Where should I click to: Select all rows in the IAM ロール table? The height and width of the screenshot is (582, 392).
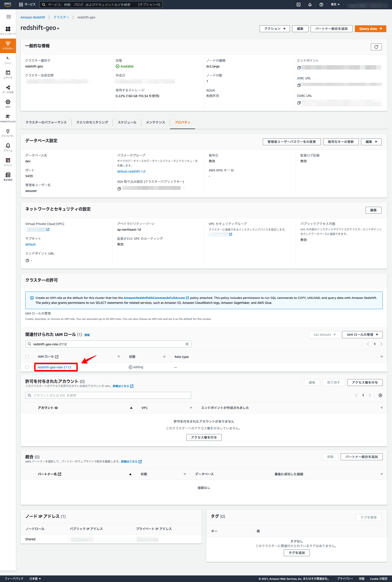27,357
